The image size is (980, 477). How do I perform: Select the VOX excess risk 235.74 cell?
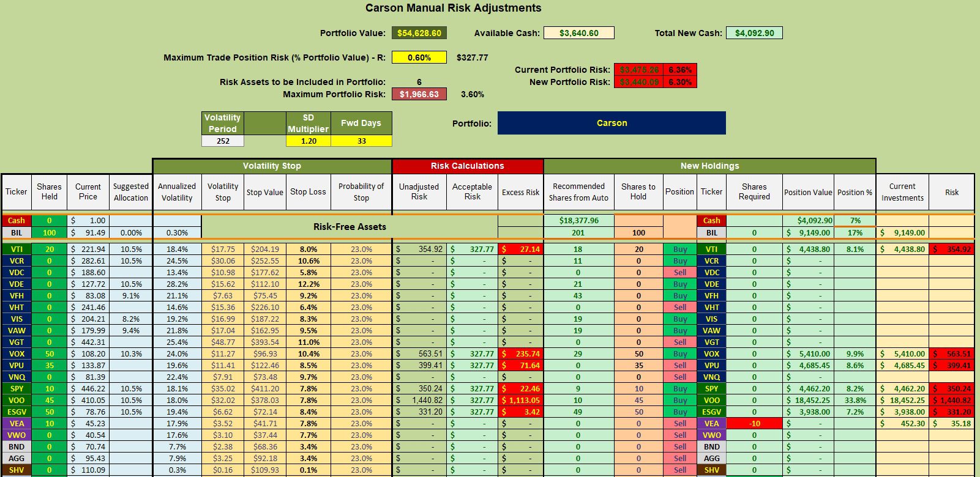point(520,354)
